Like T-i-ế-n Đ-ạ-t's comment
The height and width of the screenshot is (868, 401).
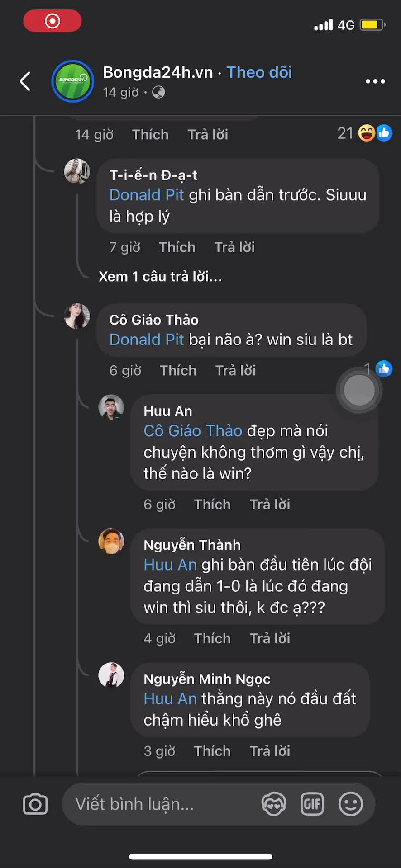pyautogui.click(x=177, y=247)
